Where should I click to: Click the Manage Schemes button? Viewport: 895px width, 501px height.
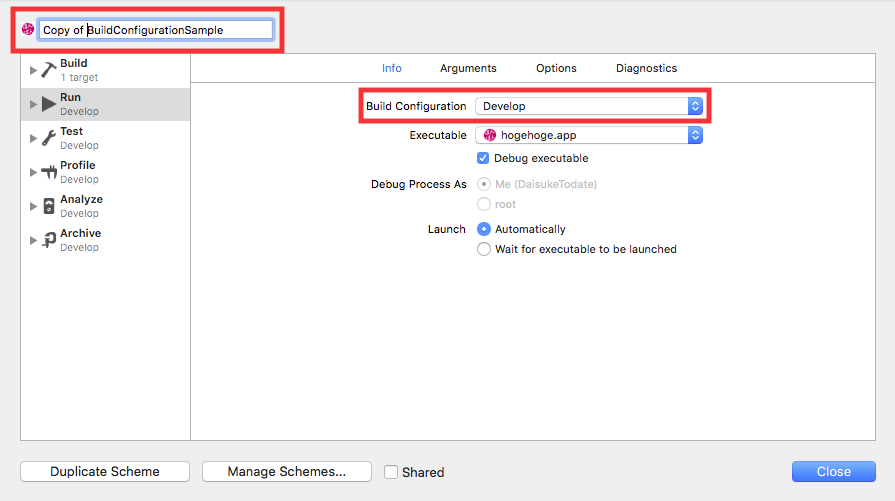pyautogui.click(x=286, y=472)
